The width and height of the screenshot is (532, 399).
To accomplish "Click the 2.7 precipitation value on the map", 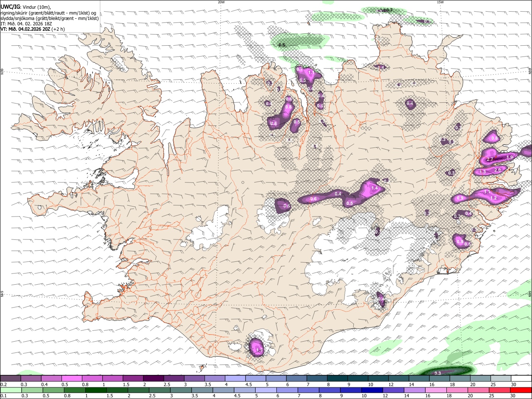I will (490, 160).
